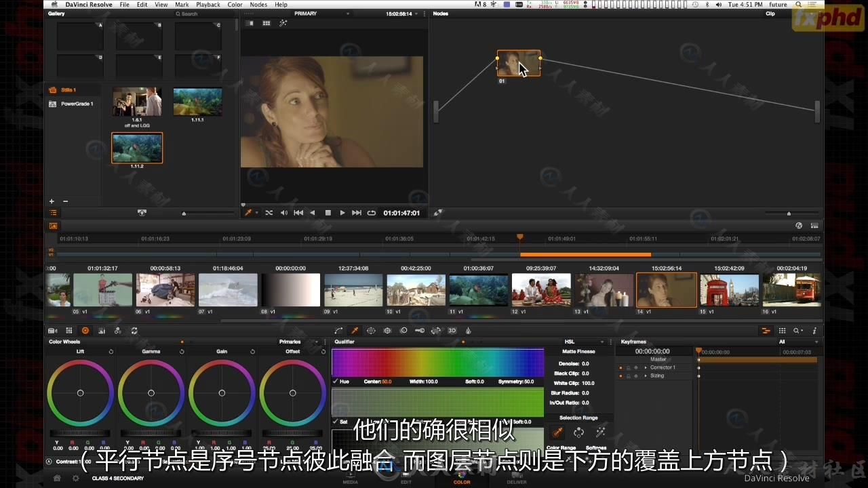The width and height of the screenshot is (868, 488).
Task: Open the HSL qualifier type dropdown
Action: click(x=584, y=342)
